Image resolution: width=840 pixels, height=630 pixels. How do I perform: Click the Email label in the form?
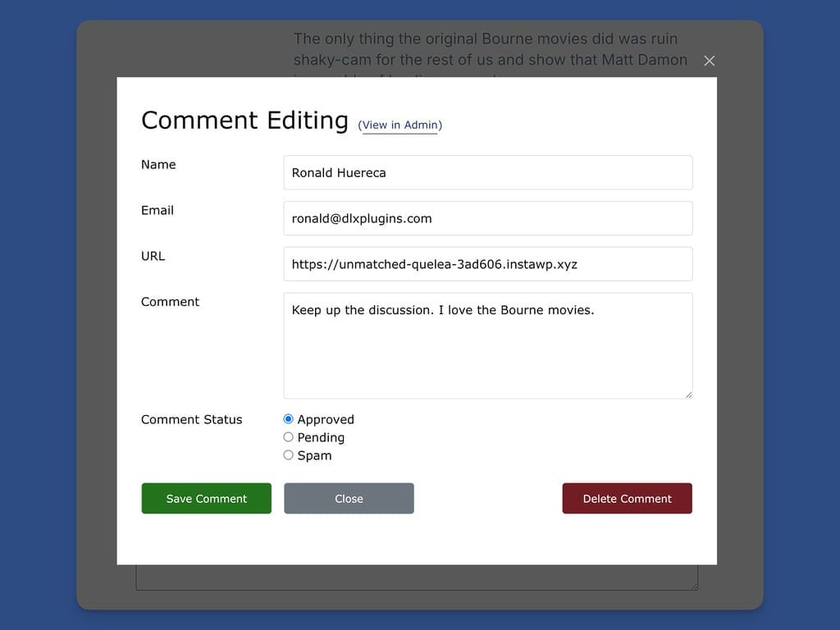(157, 210)
